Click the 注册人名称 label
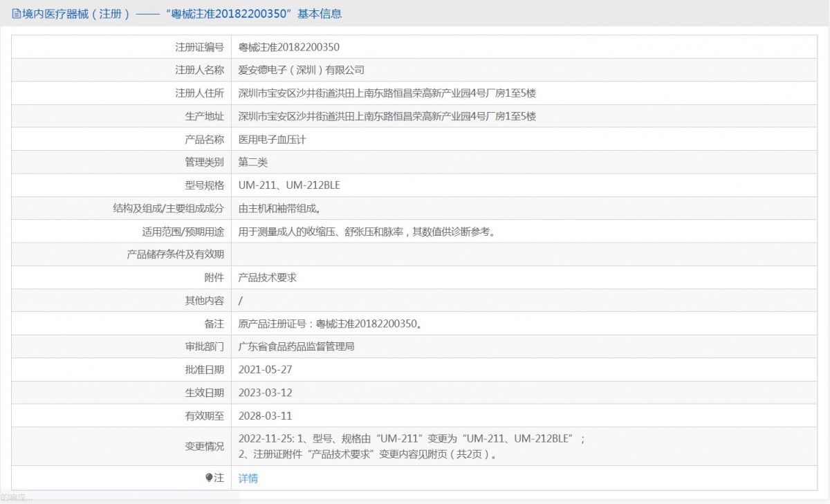 tap(200, 70)
